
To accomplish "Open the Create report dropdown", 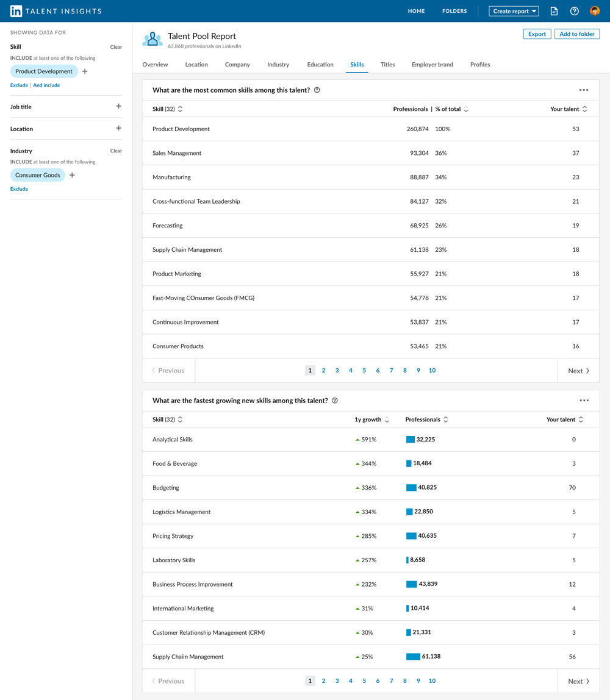I will click(x=514, y=11).
